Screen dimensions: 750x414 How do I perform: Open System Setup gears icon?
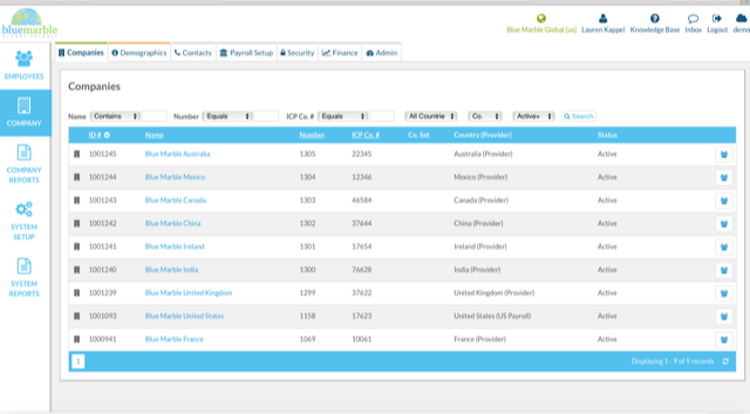24,209
